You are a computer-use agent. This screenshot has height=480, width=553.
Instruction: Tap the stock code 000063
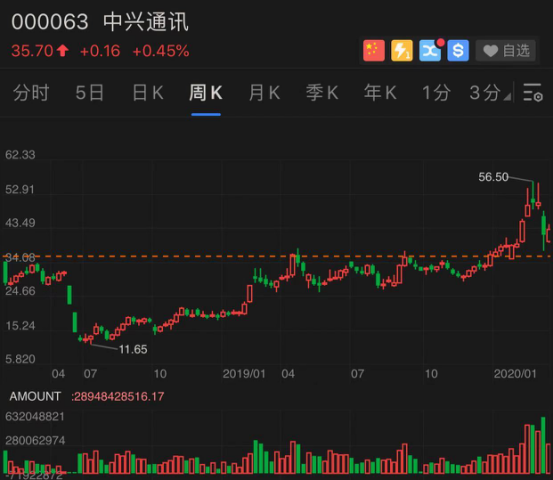point(50,22)
